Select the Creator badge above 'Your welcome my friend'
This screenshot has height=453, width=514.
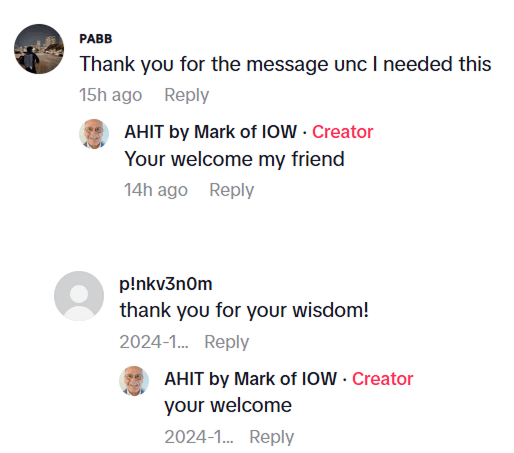tap(343, 132)
